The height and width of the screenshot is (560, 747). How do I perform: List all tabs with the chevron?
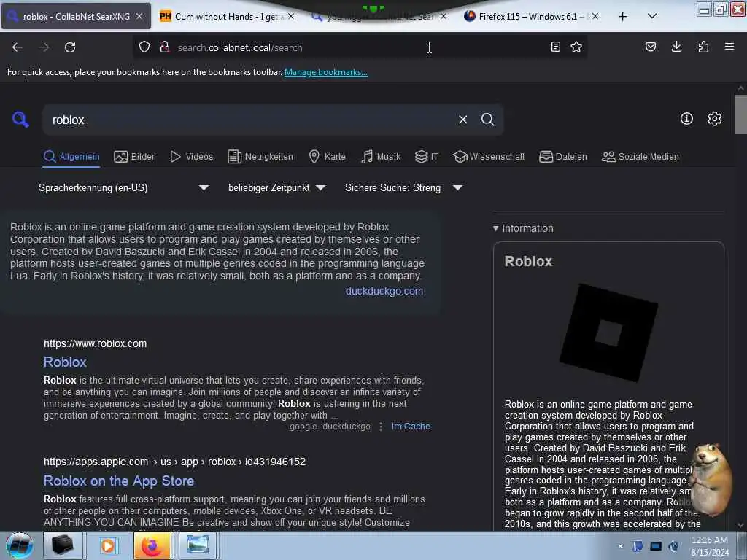click(x=652, y=17)
